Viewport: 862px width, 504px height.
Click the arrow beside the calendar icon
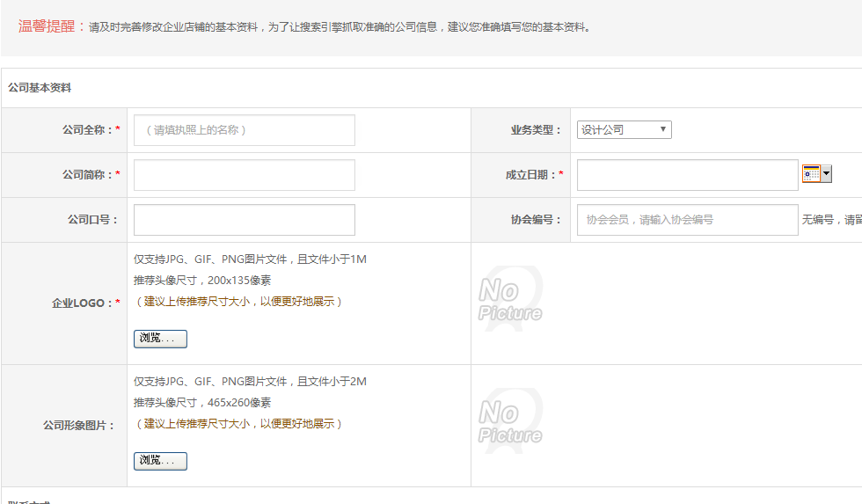826,174
